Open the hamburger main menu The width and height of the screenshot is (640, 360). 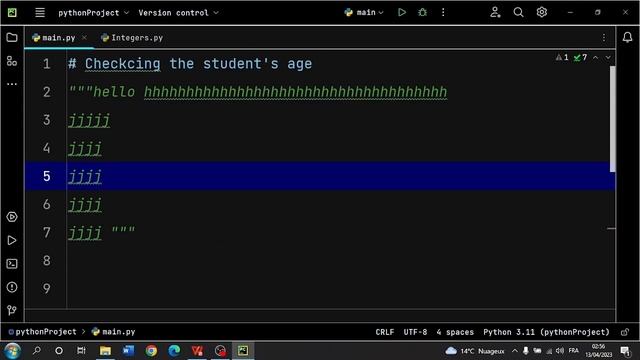(40, 13)
